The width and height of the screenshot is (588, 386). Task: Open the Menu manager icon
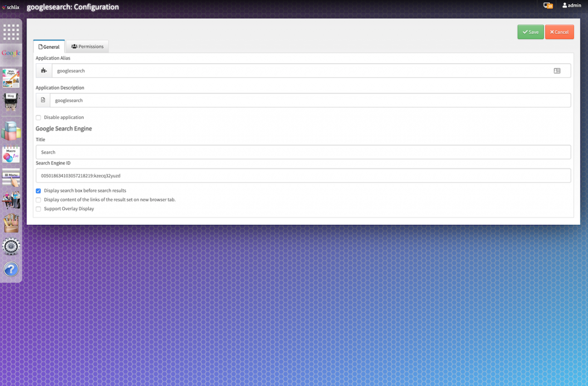pyautogui.click(x=11, y=178)
